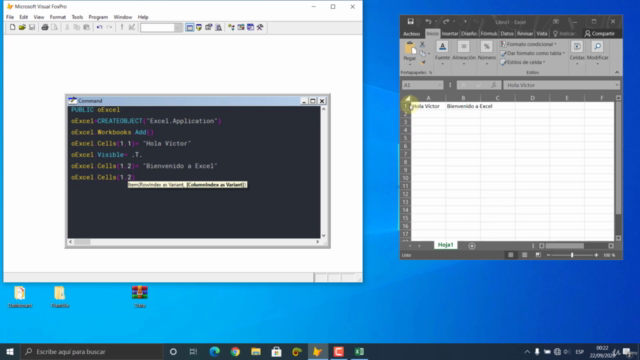This screenshot has width=640, height=360.
Task: Open the Estilos de celda dropdown
Action: pos(523,62)
